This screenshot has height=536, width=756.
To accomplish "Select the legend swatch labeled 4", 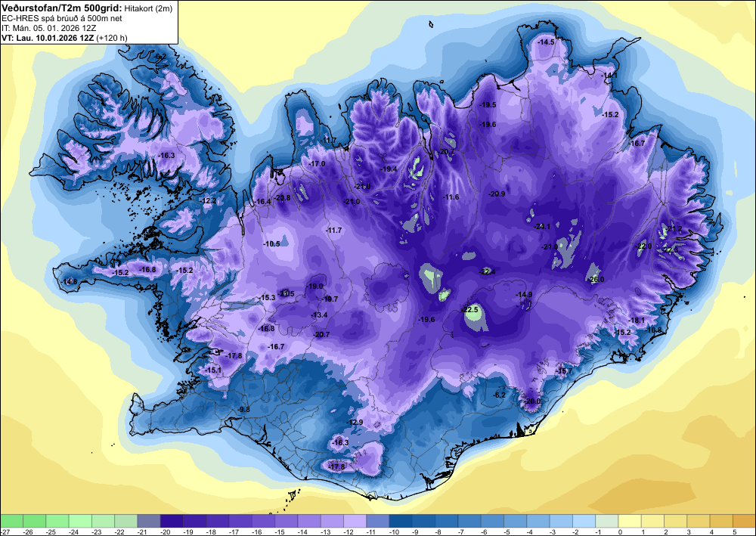I will coord(721,521).
